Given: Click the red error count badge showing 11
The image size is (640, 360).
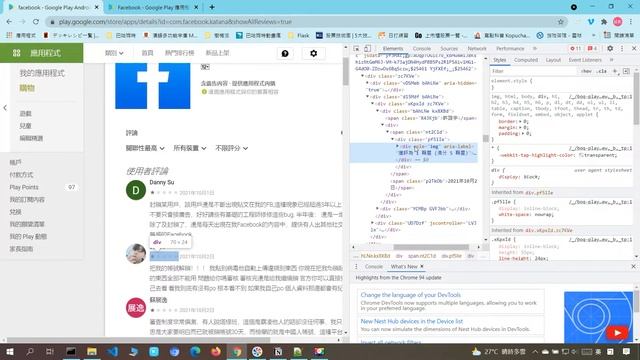Looking at the screenshot, I should 576,48.
